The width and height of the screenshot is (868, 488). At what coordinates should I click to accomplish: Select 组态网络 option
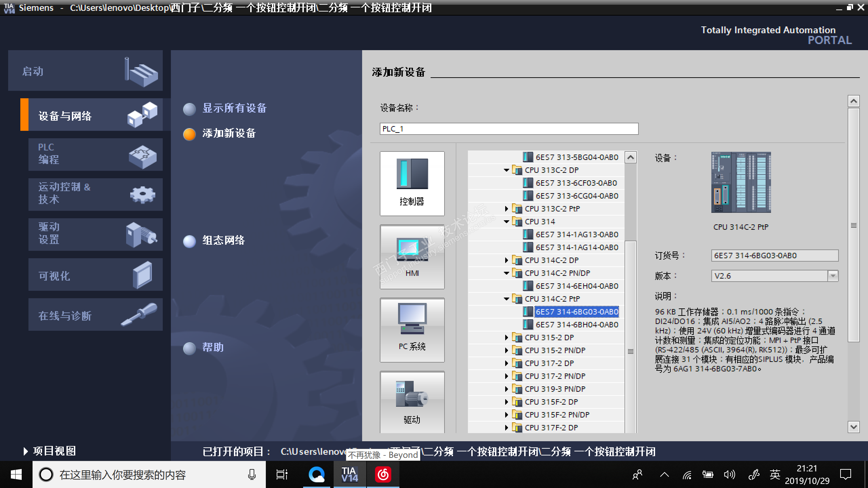tap(223, 240)
